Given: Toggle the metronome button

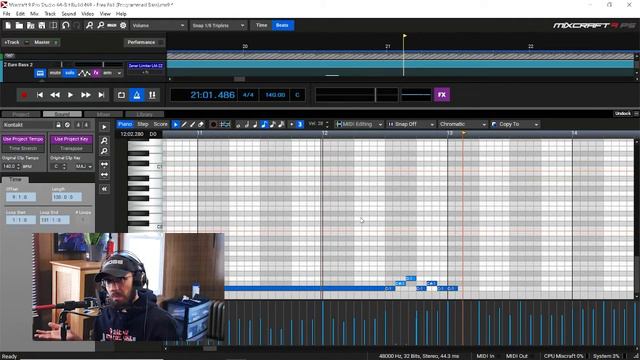Looking at the screenshot, I should point(137,95).
